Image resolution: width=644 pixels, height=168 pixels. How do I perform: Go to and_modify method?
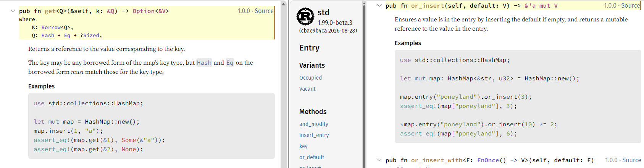[314, 124]
